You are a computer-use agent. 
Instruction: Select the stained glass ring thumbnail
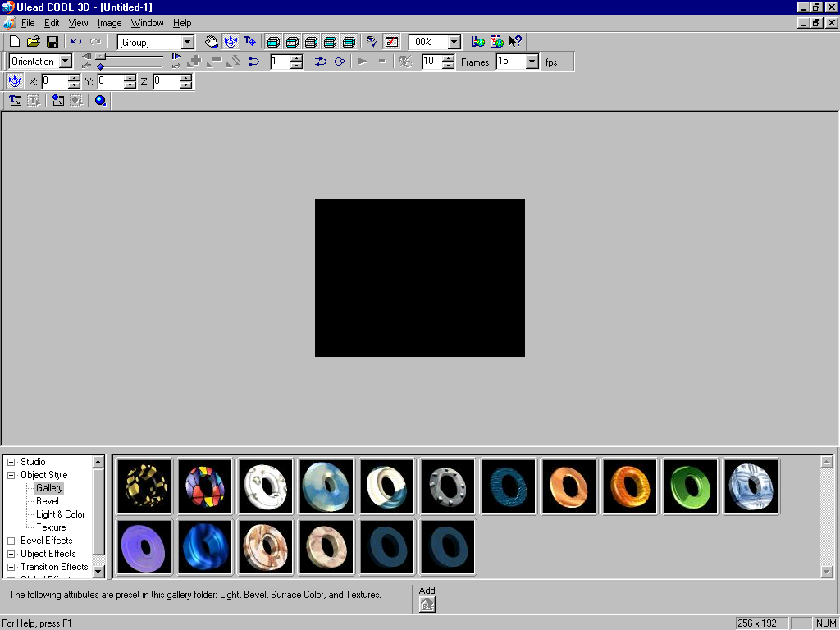coord(205,486)
